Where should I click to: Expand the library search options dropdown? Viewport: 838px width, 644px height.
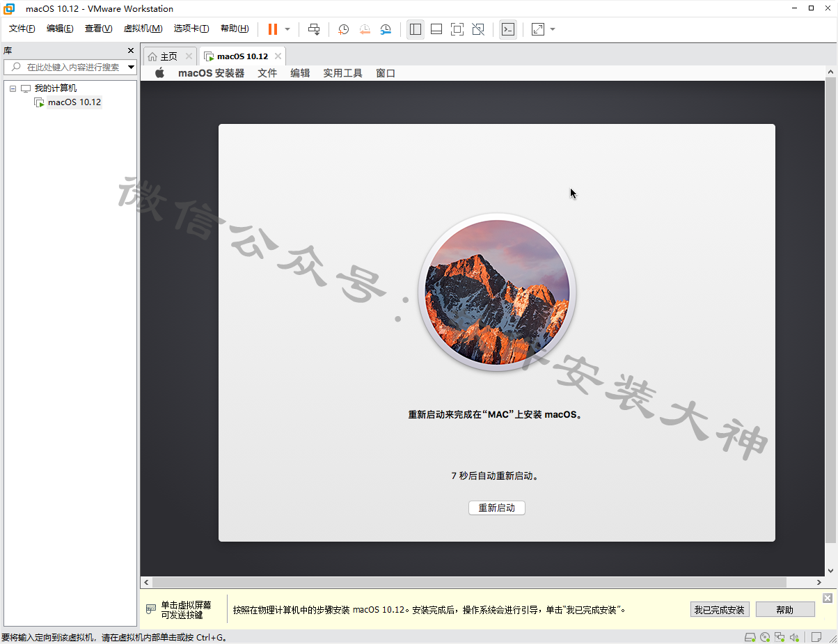coord(132,67)
